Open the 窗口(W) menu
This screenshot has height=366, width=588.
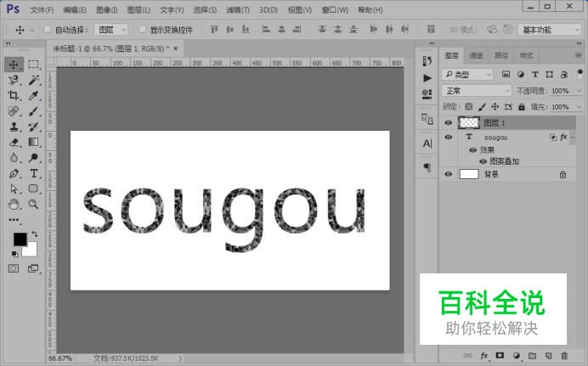(335, 10)
